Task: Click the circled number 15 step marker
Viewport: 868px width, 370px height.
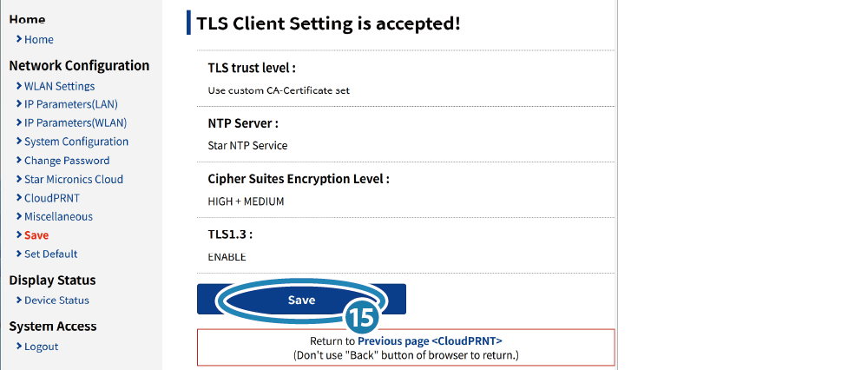Action: (x=363, y=317)
